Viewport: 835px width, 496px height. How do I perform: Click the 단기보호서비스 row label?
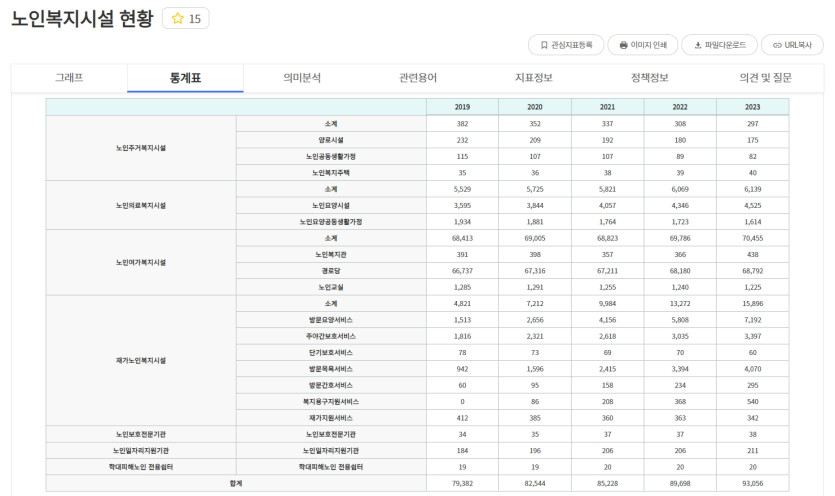[x=331, y=353]
